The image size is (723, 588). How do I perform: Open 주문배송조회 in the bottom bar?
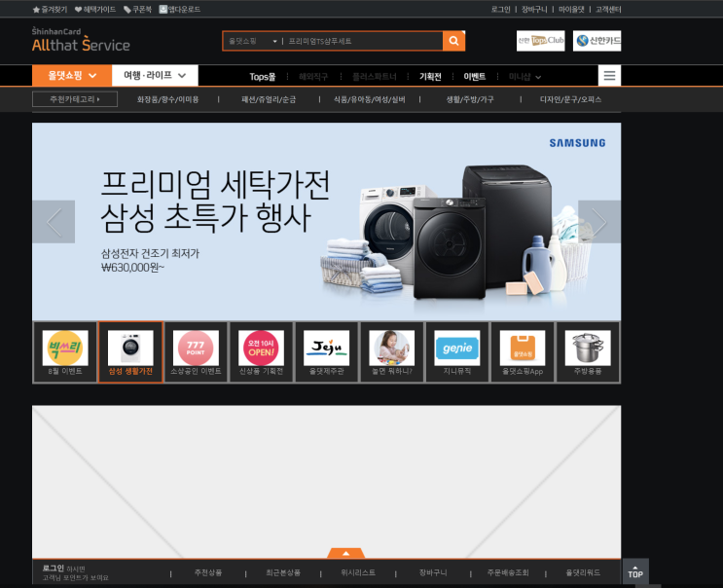pyautogui.click(x=508, y=572)
